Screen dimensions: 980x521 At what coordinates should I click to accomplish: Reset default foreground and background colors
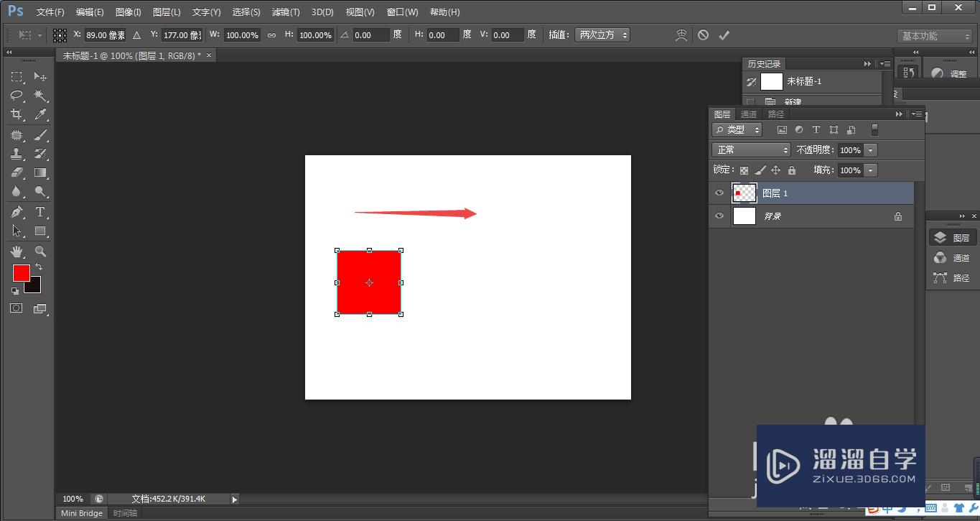pos(15,290)
